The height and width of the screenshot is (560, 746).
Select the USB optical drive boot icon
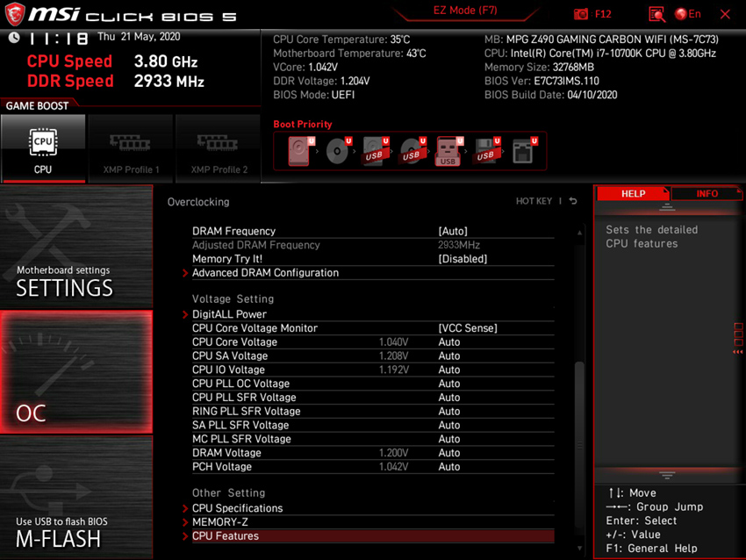click(x=412, y=151)
